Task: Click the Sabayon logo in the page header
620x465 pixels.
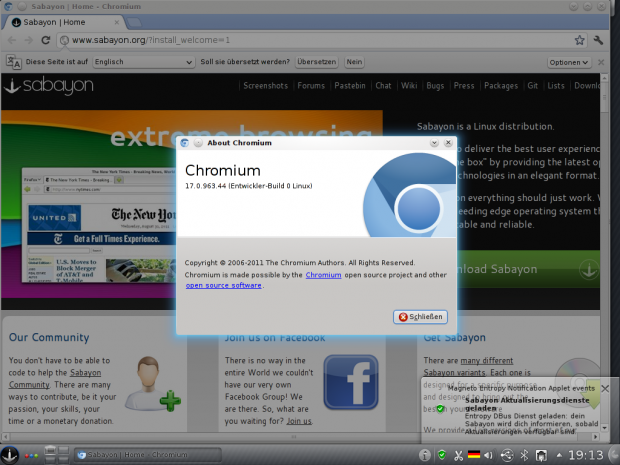Action: 49,86
